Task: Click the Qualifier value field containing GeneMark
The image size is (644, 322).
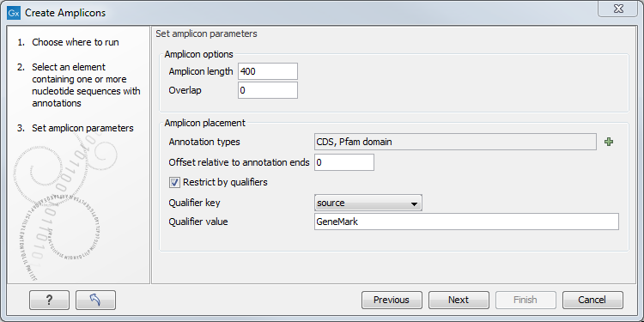Action: tap(466, 222)
